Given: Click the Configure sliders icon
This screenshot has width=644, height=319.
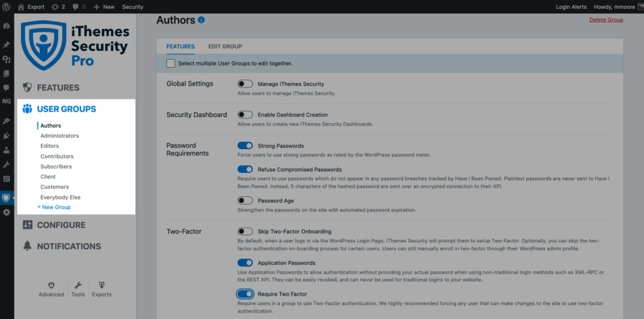Looking at the screenshot, I should pos(27,225).
